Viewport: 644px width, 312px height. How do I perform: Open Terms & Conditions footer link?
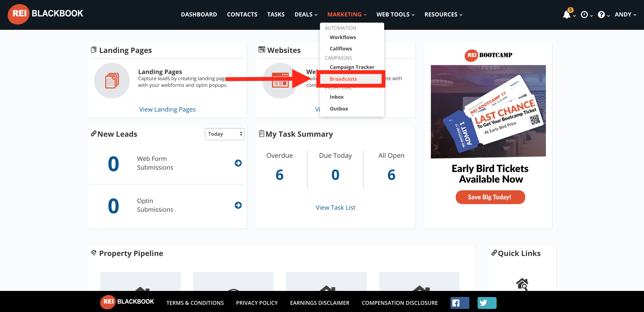(195, 303)
